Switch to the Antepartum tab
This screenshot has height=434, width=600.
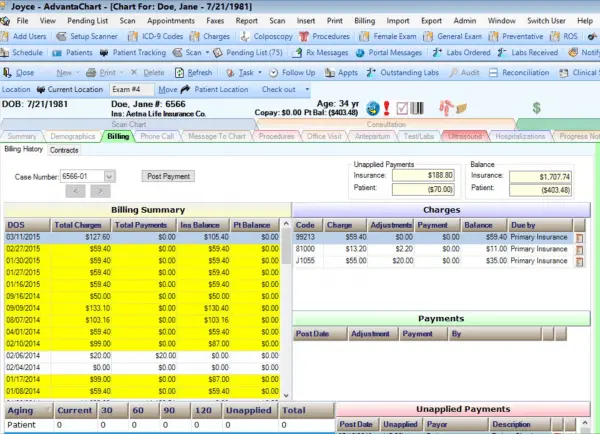372,136
